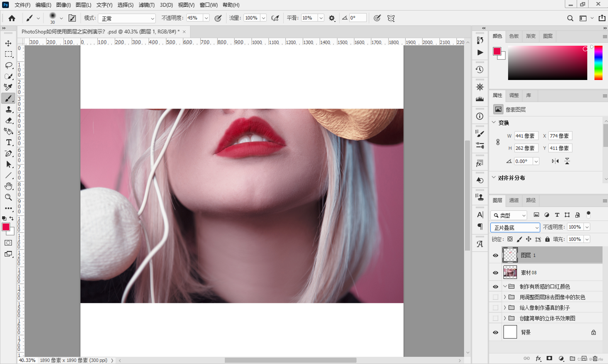The height and width of the screenshot is (364, 608).
Task: Select the Rectangular Marquee tool
Action: (8, 54)
